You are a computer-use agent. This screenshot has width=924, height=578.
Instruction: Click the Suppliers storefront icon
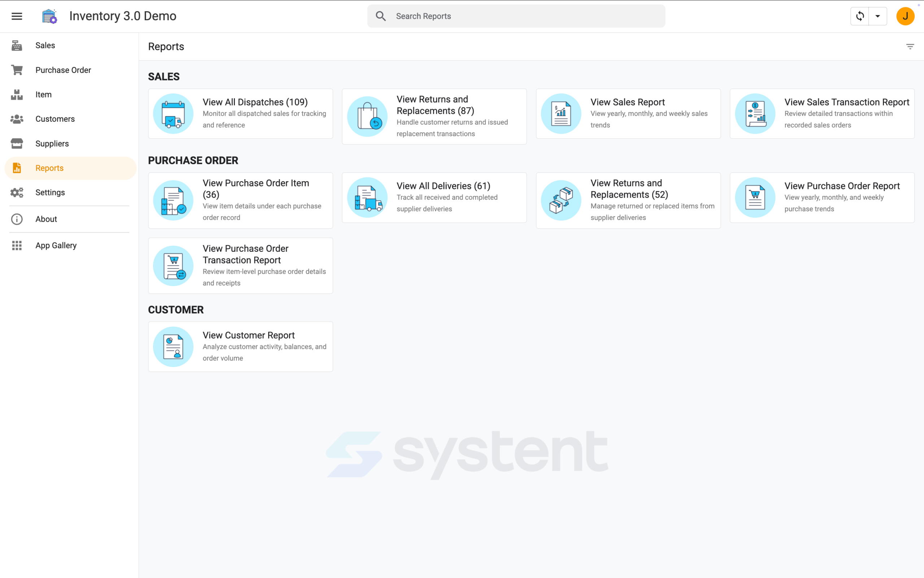[x=17, y=143]
